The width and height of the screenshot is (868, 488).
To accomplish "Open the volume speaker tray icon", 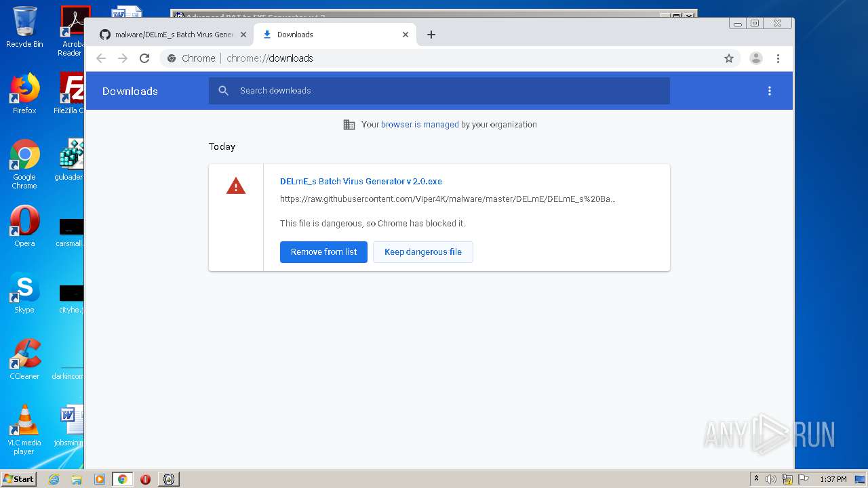I will [x=771, y=479].
